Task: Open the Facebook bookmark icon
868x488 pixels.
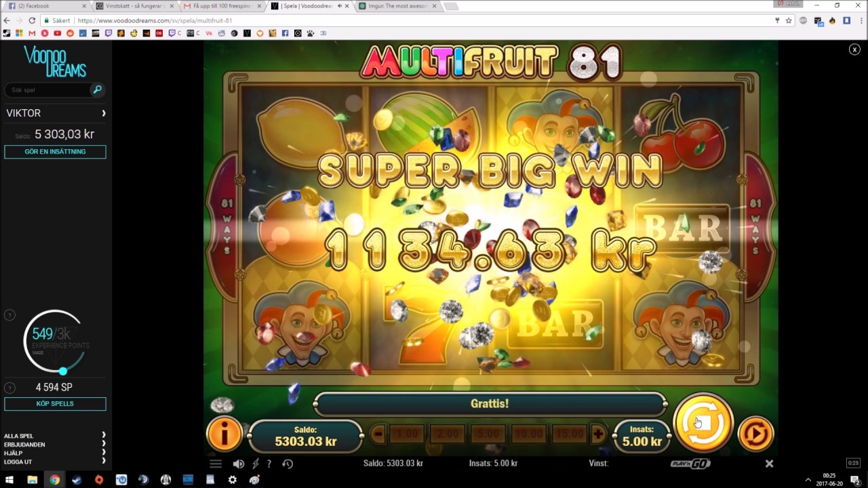Action: click(x=285, y=33)
